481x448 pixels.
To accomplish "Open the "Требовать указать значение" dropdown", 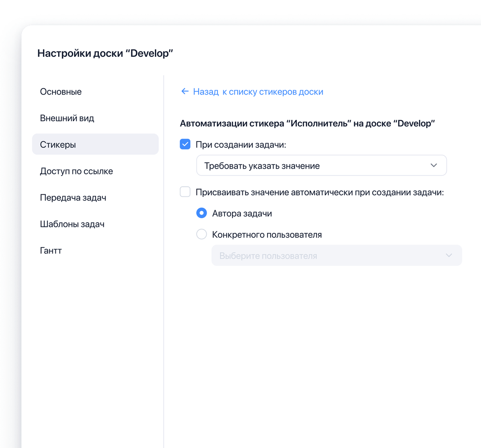I will pyautogui.click(x=322, y=165).
